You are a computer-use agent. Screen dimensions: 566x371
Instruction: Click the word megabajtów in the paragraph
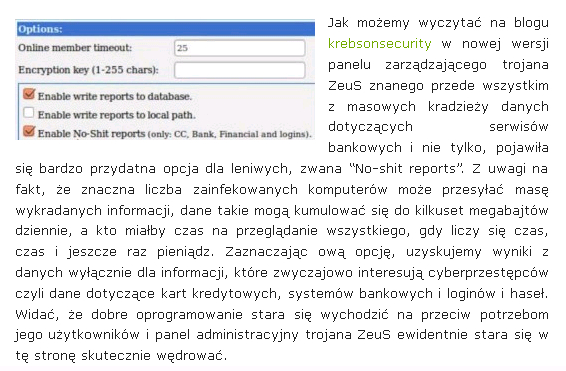coord(509,210)
